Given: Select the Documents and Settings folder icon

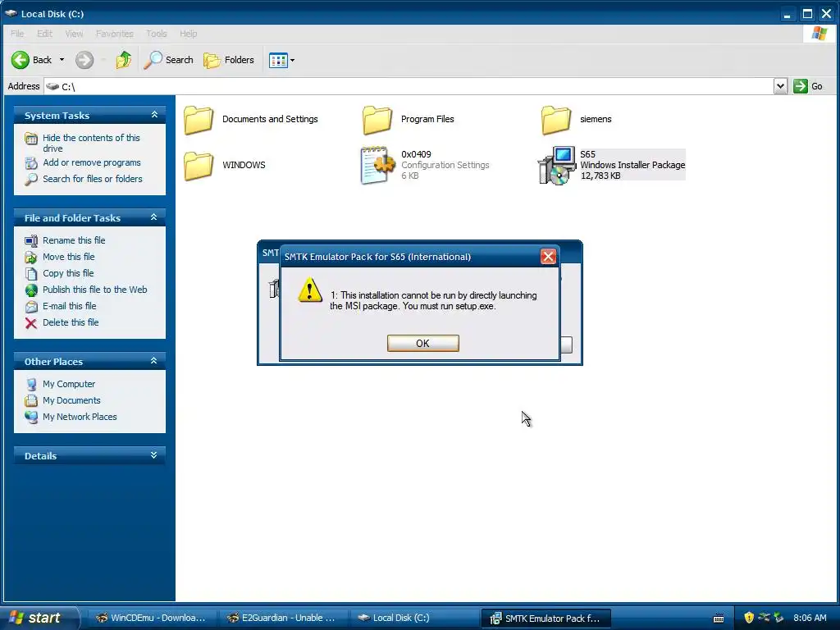Looking at the screenshot, I should (x=199, y=120).
